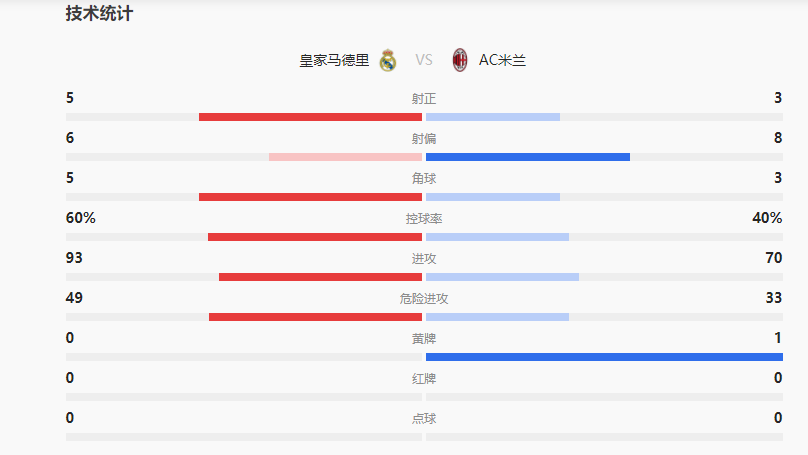This screenshot has height=455, width=808.
Task: Click AC Milan's dark blue 射偏 bar
Action: [x=528, y=157]
